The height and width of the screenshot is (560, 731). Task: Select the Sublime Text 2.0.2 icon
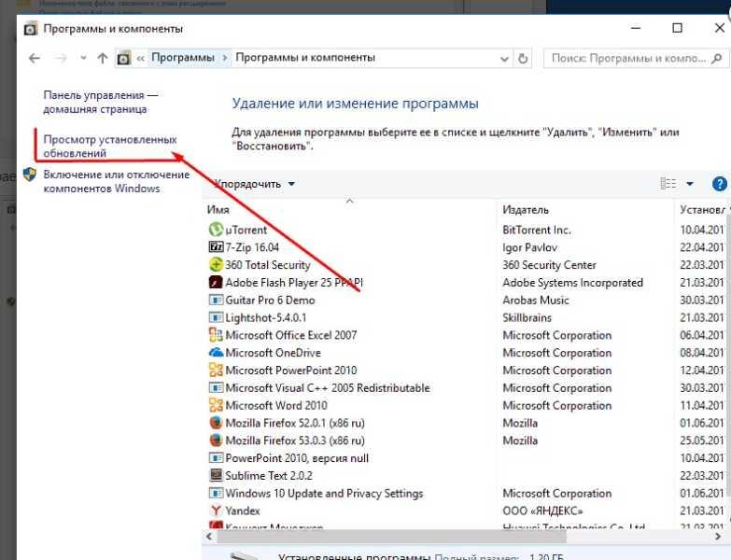click(216, 475)
